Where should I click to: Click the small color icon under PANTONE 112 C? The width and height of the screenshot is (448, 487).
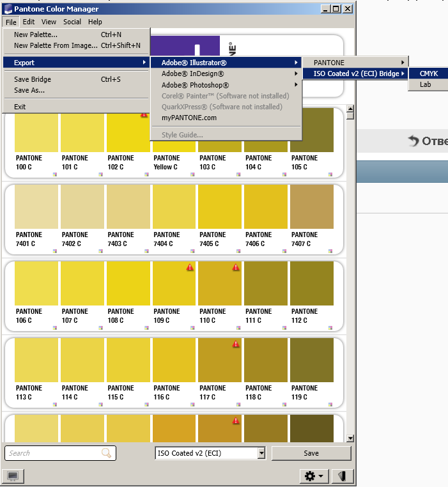330,328
